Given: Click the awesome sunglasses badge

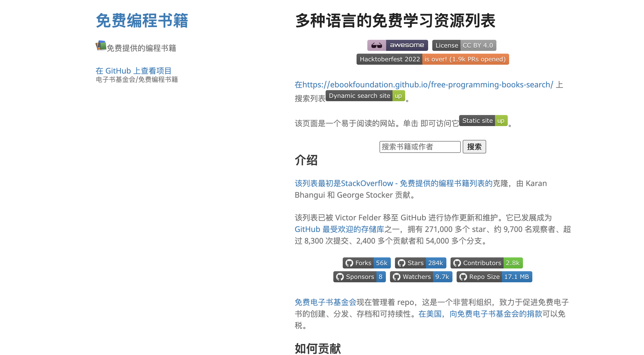Looking at the screenshot, I should [x=397, y=45].
